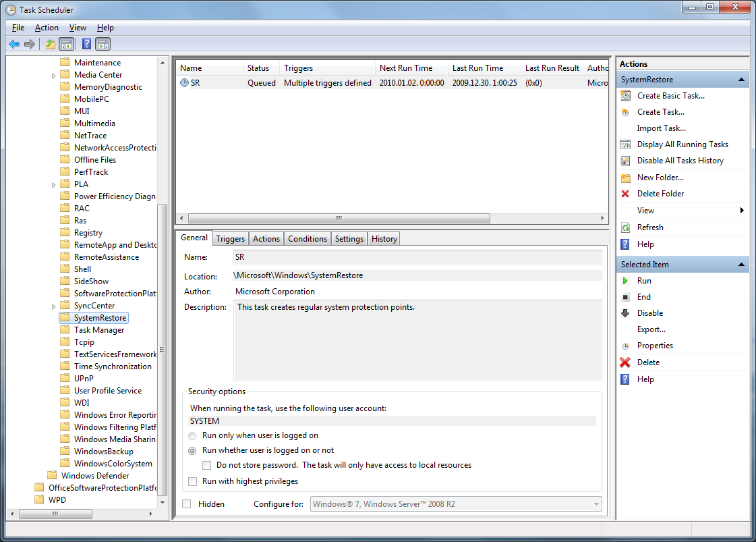Enable the Hidden checkbox
The height and width of the screenshot is (542, 756).
point(187,504)
